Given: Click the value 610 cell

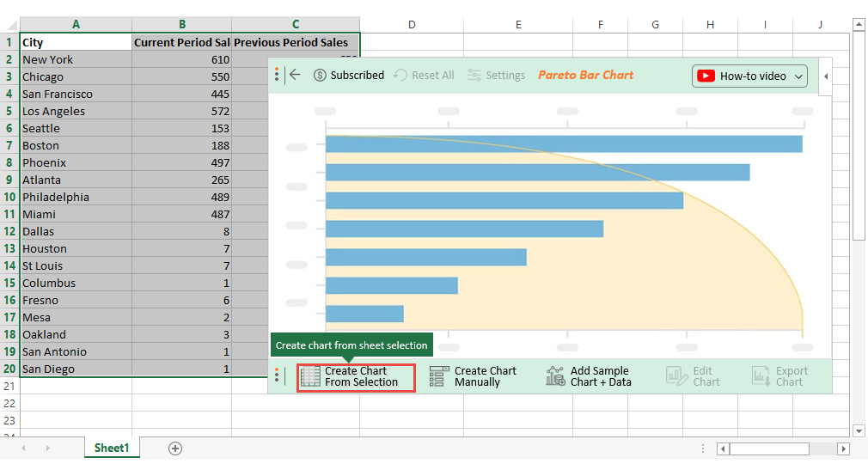Looking at the screenshot, I should coord(181,60).
